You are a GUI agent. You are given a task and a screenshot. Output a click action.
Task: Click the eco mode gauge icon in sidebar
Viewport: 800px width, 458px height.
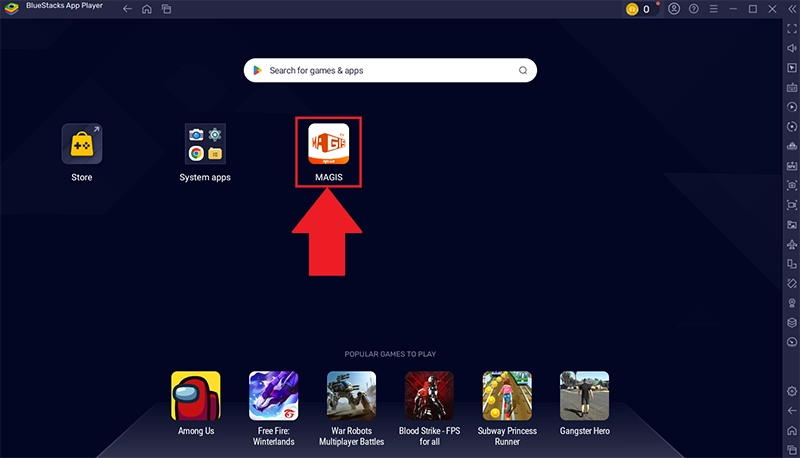click(792, 342)
